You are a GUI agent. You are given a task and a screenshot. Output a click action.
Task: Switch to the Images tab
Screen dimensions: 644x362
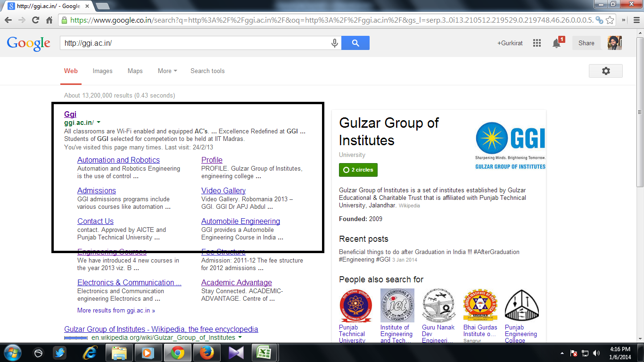[x=102, y=71]
